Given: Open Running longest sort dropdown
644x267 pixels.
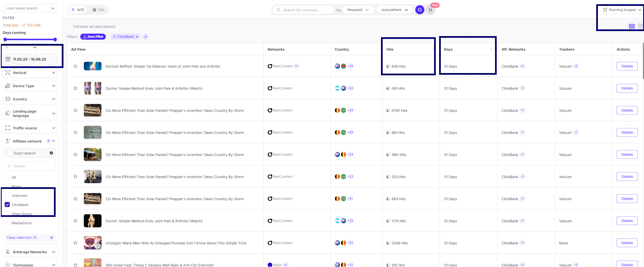Looking at the screenshot, I should pos(622,10).
